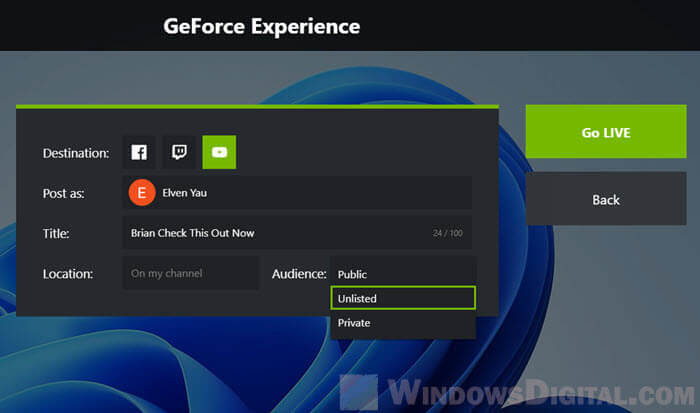Click the 24 / 100 character counter
Screen dimensions: 700x413
pyautogui.click(x=447, y=233)
